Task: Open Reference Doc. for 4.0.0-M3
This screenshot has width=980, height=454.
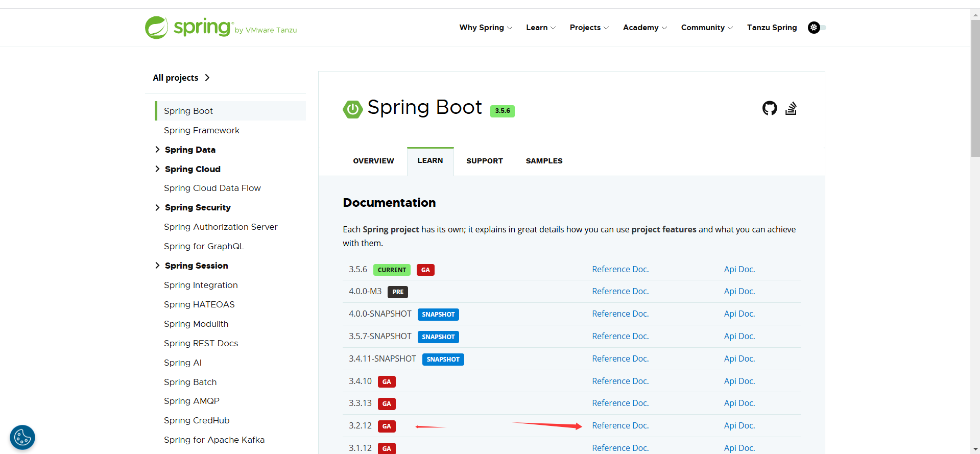Action: point(620,291)
